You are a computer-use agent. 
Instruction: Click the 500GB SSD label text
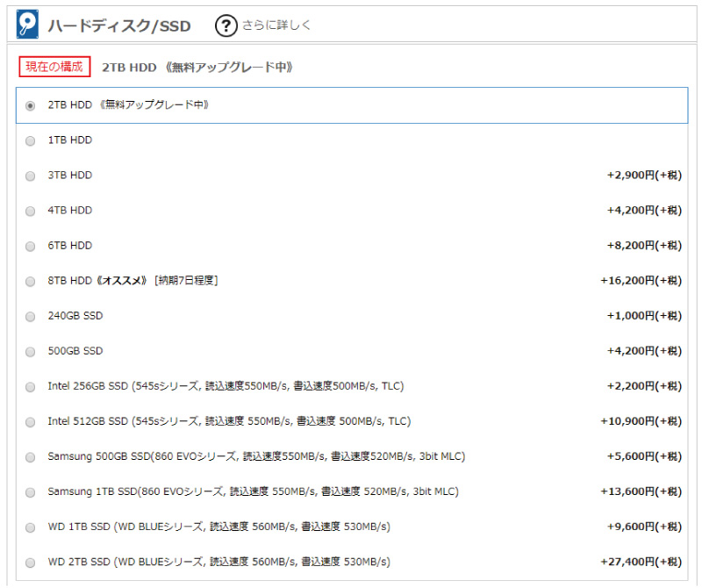(x=75, y=351)
